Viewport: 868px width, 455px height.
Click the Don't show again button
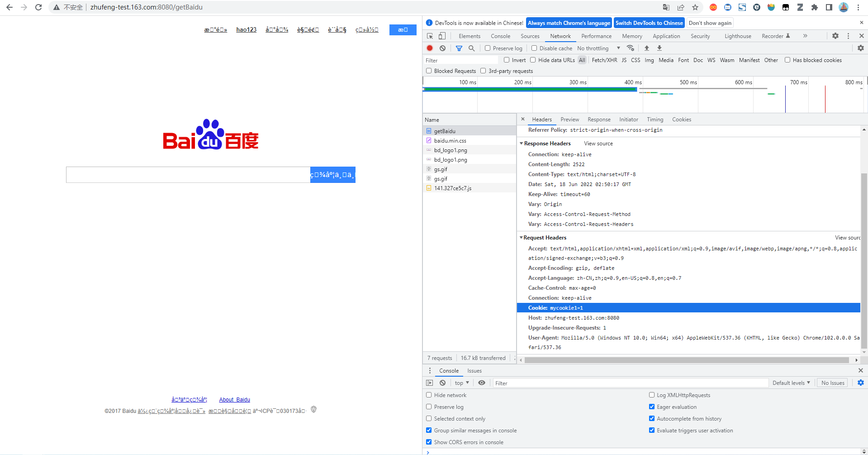pyautogui.click(x=710, y=23)
